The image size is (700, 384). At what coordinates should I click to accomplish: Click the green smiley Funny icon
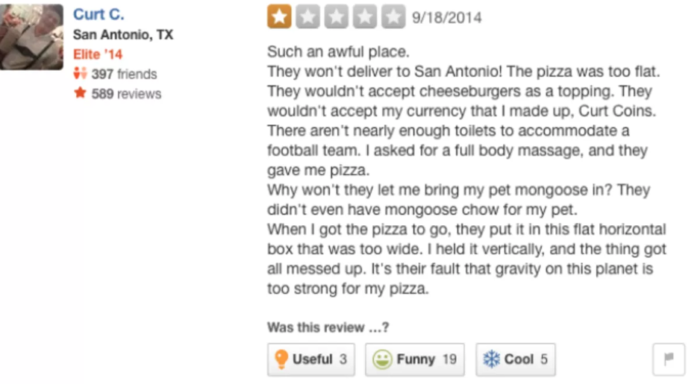[382, 359]
